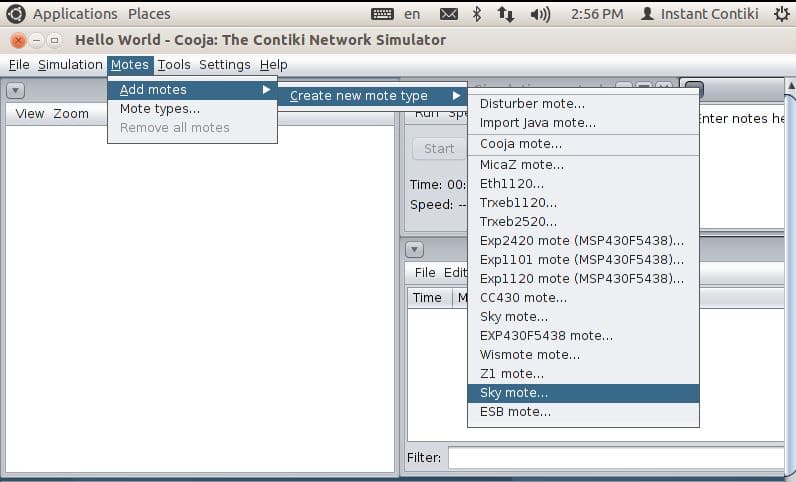Image resolution: width=796 pixels, height=482 pixels.
Task: Open the Simulation menu
Action: (70, 65)
